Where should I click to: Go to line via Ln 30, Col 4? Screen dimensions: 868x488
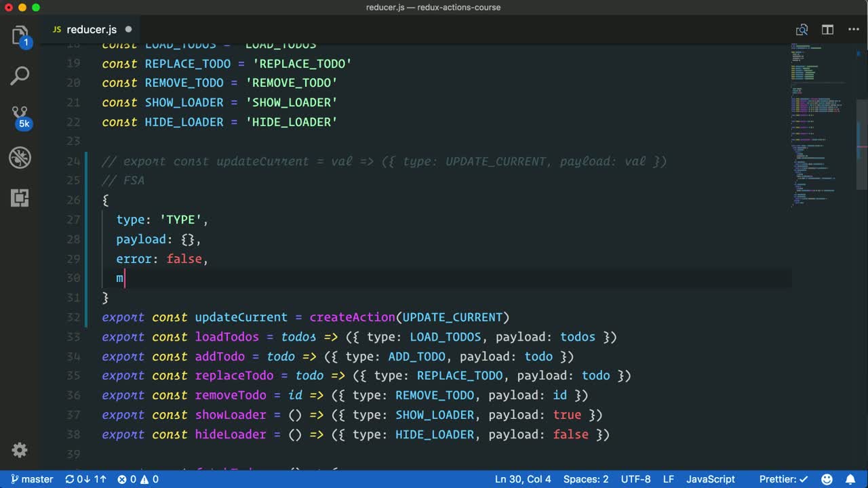522,479
